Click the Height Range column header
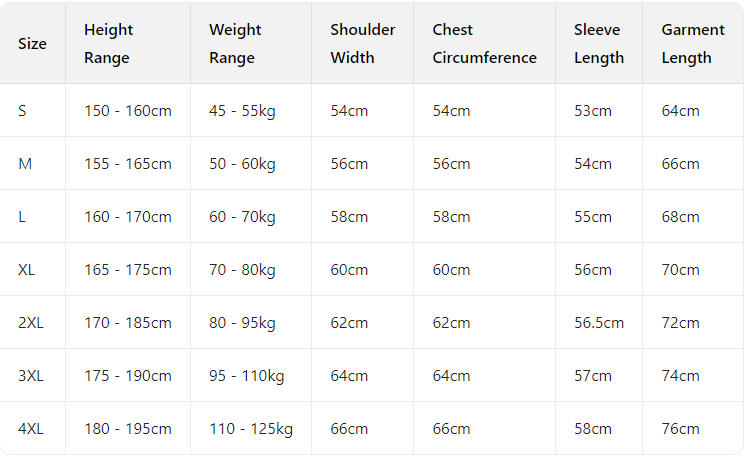This screenshot has width=747, height=457. pyautogui.click(x=108, y=44)
